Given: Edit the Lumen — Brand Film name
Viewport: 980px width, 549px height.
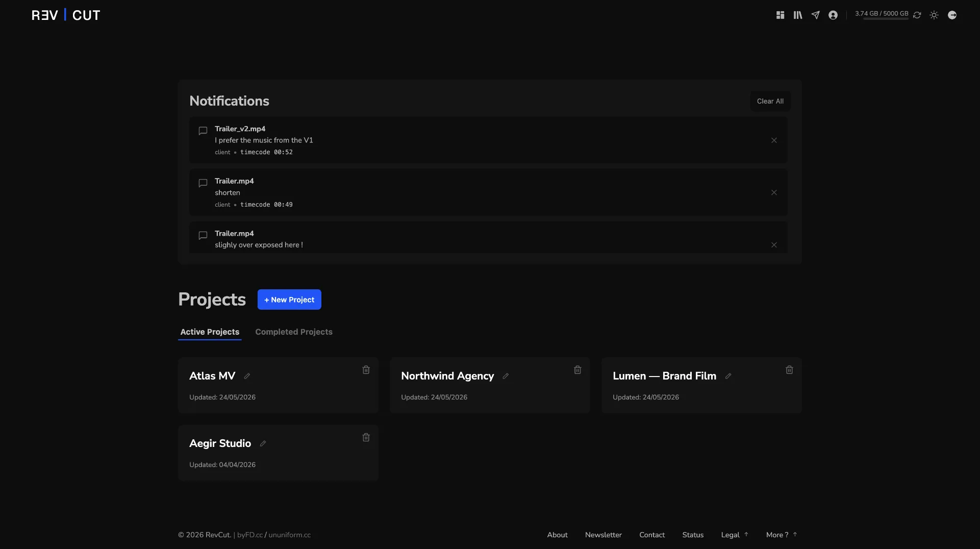Looking at the screenshot, I should pyautogui.click(x=728, y=376).
